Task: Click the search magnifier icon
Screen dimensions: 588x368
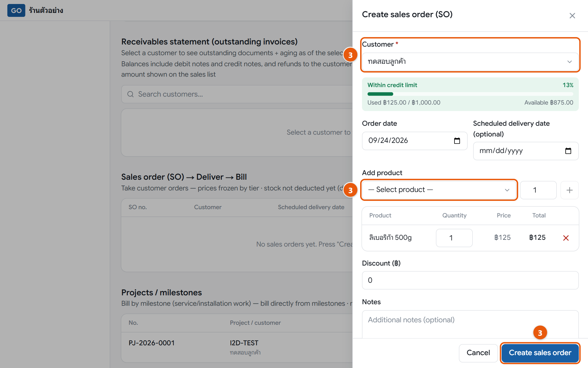Action: point(130,94)
